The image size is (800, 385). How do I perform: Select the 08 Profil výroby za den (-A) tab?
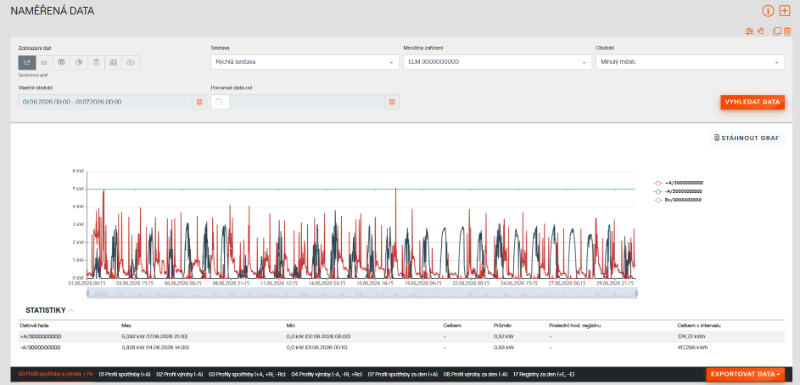[x=476, y=374]
